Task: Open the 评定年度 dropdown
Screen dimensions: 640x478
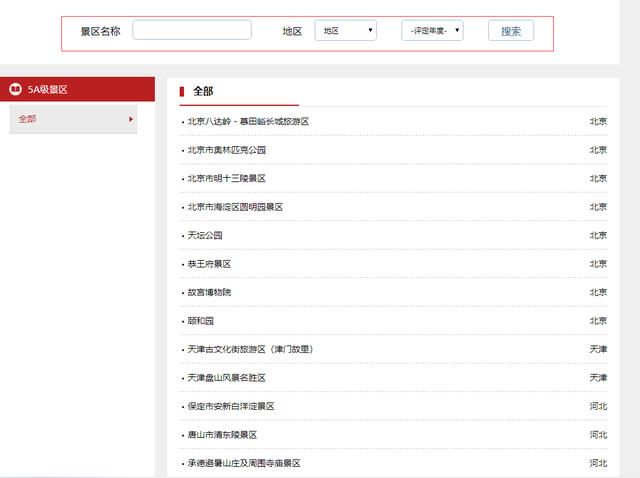Action: tap(432, 31)
